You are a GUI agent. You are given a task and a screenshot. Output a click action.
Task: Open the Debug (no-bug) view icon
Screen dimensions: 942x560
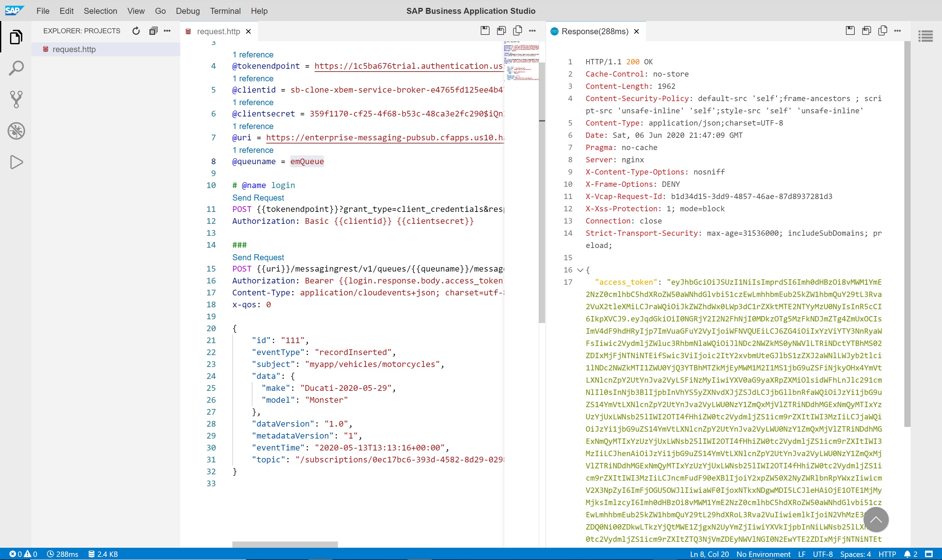(16, 131)
